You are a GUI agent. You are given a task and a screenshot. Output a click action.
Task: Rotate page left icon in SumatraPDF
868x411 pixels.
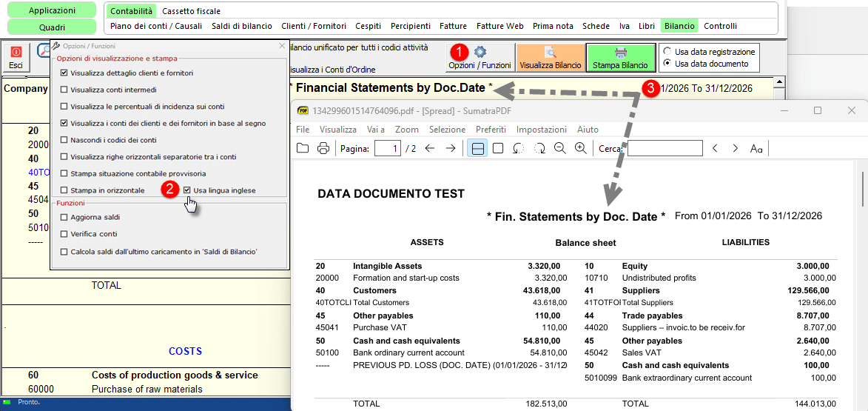point(519,148)
